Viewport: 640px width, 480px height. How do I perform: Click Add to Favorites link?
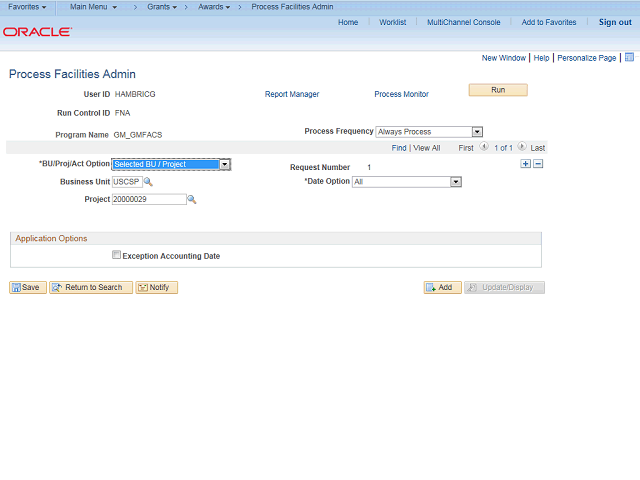click(x=549, y=22)
